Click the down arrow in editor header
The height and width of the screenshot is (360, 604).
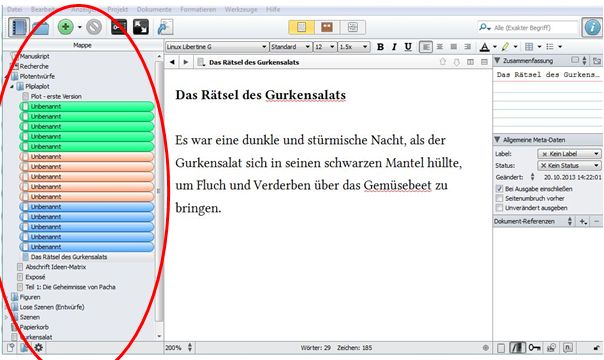tap(456, 62)
